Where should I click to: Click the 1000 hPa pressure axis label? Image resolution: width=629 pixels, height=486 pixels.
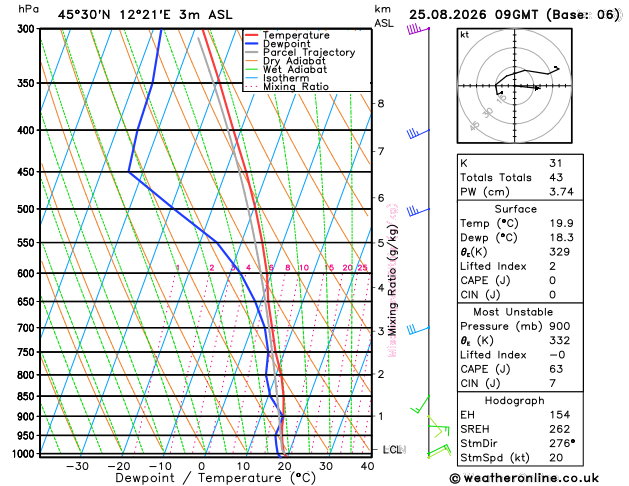[25, 454]
